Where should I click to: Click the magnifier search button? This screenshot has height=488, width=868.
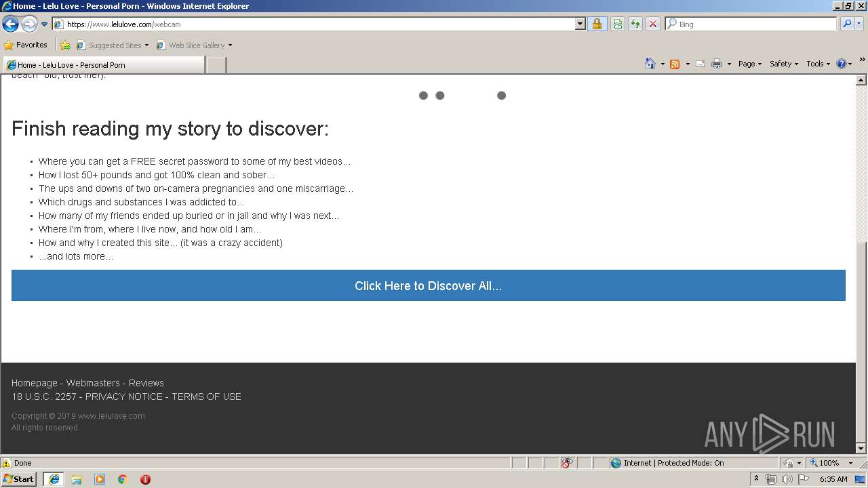(x=847, y=24)
